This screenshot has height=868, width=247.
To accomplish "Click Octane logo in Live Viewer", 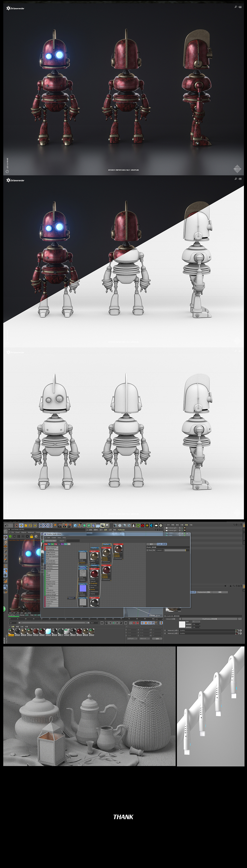I will [x=10, y=536].
